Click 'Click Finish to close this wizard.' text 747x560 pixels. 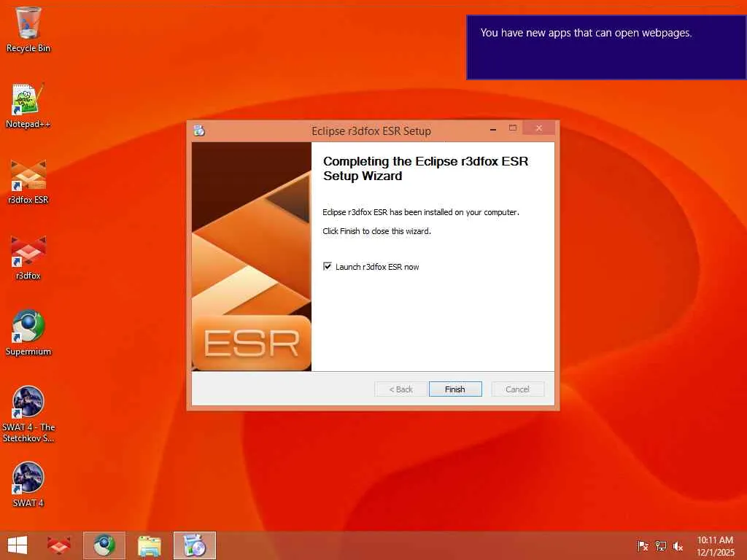pos(377,231)
